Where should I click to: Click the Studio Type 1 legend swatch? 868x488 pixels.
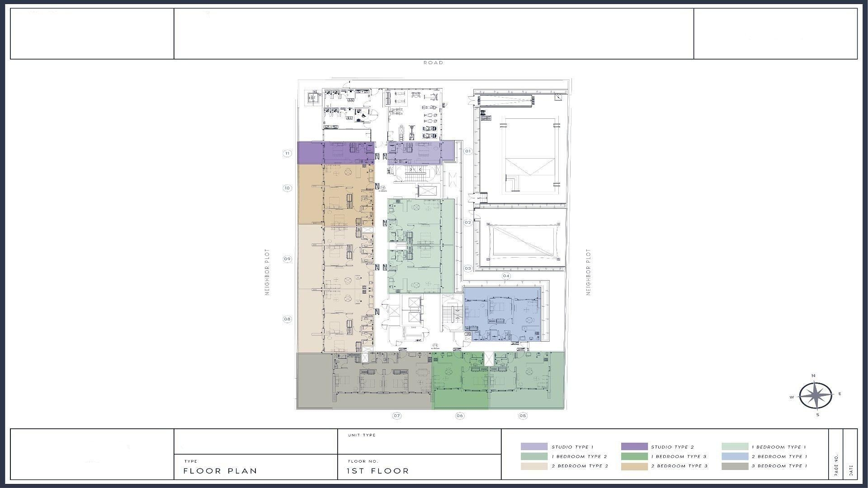534,447
